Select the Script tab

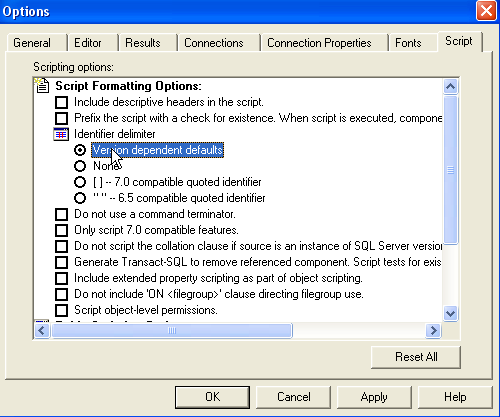coord(460,41)
